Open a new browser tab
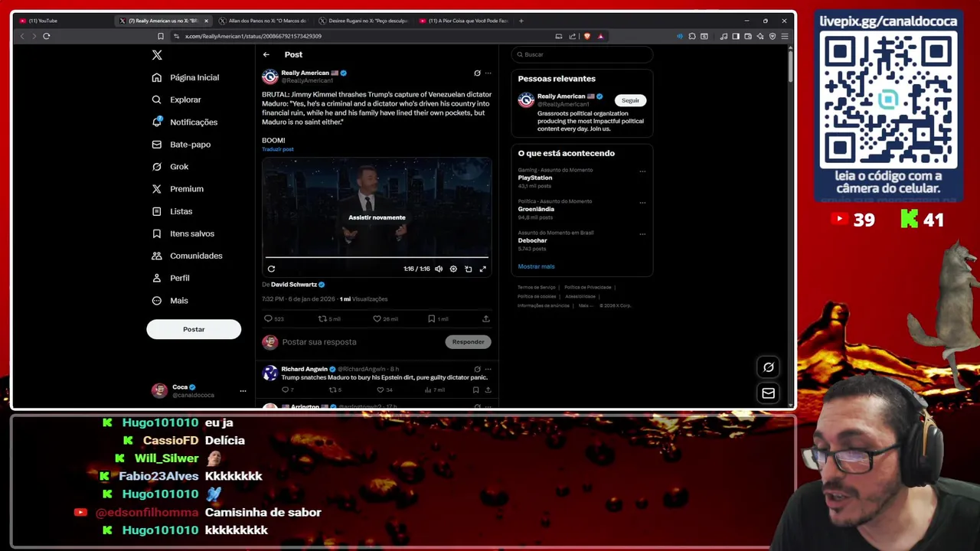This screenshot has width=980, height=551. (x=521, y=21)
